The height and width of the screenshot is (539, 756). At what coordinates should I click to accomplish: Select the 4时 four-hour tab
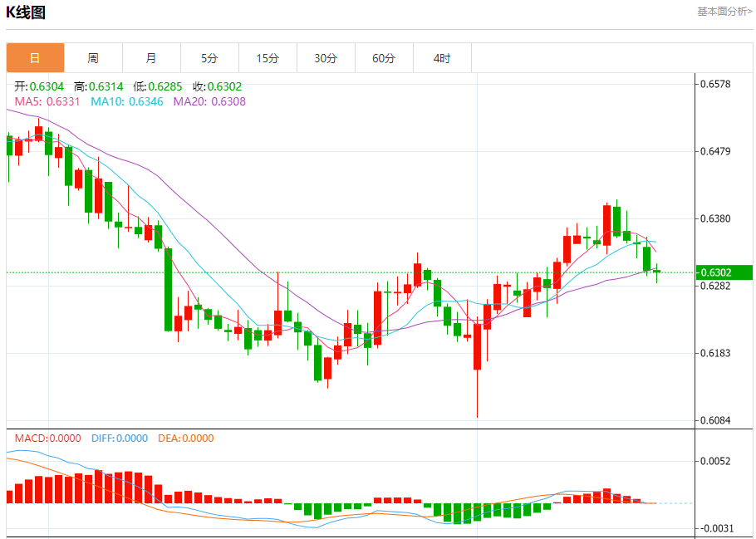point(442,58)
